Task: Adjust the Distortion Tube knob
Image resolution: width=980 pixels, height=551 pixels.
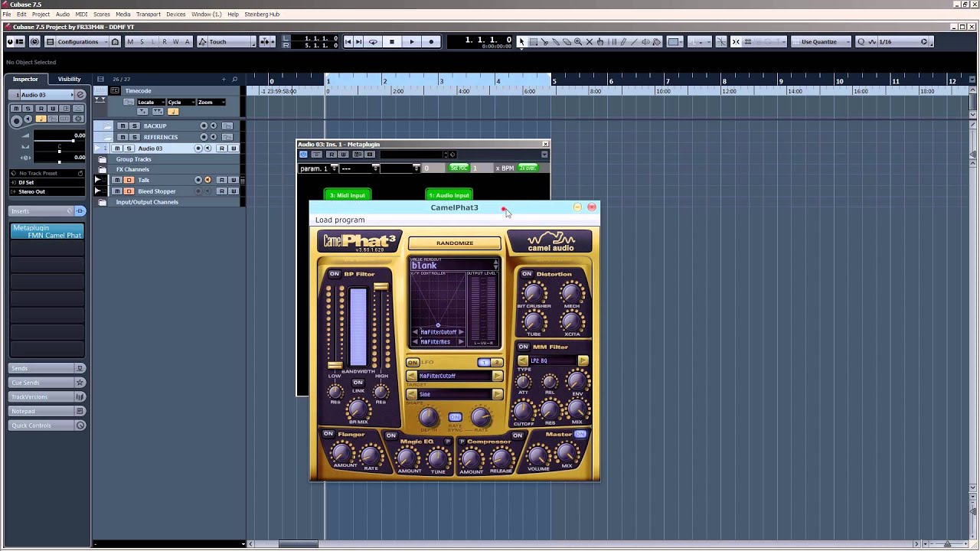Action: (534, 321)
